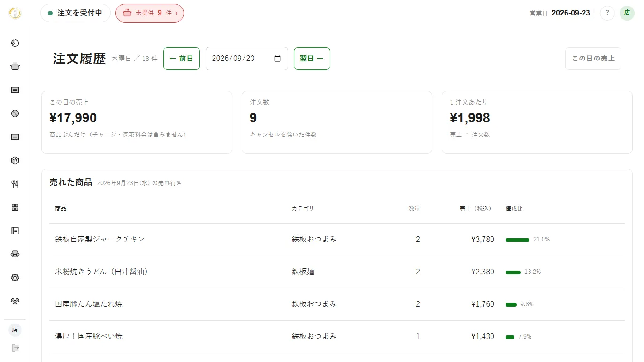Open the green 店 account avatar in header

pyautogui.click(x=627, y=13)
